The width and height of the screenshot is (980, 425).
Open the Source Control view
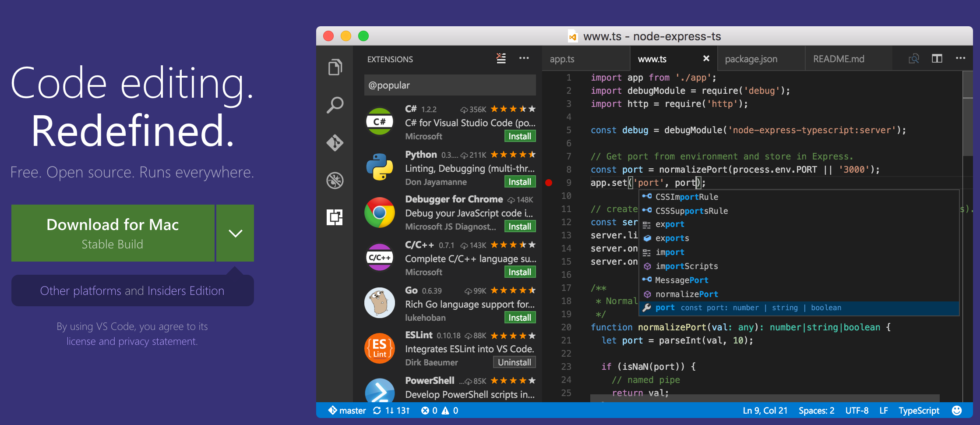tap(335, 143)
